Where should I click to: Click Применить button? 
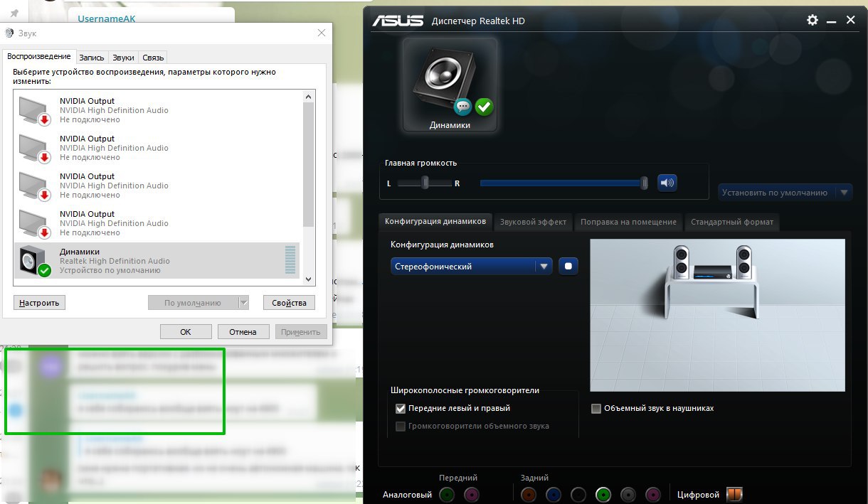[x=300, y=332]
